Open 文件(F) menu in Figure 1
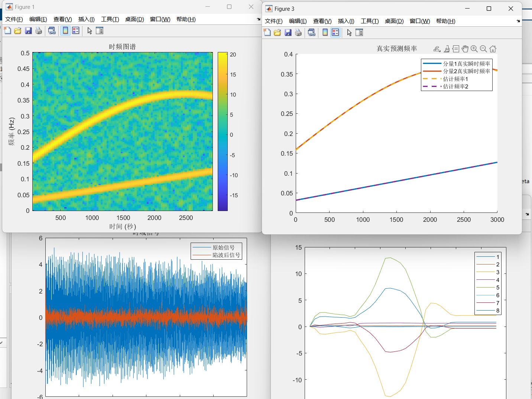This screenshot has height=399, width=532. 14,19
